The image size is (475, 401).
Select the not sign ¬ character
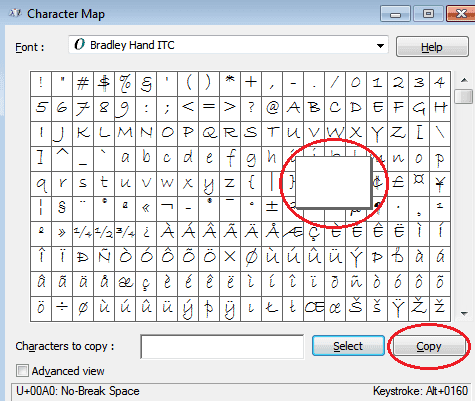coord(167,208)
